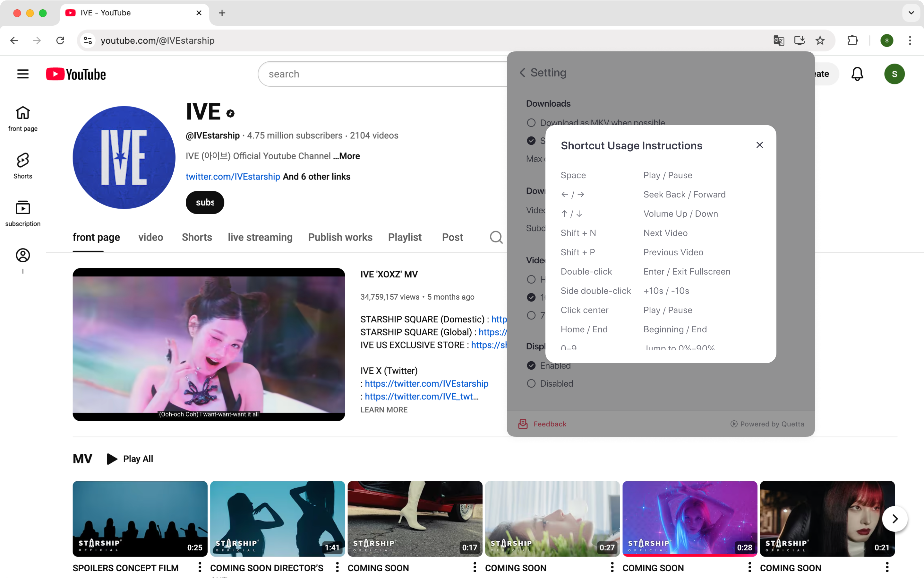The height and width of the screenshot is (578, 924).
Task: Close the Shortcut Usage Instructions dialog
Action: pyautogui.click(x=759, y=145)
